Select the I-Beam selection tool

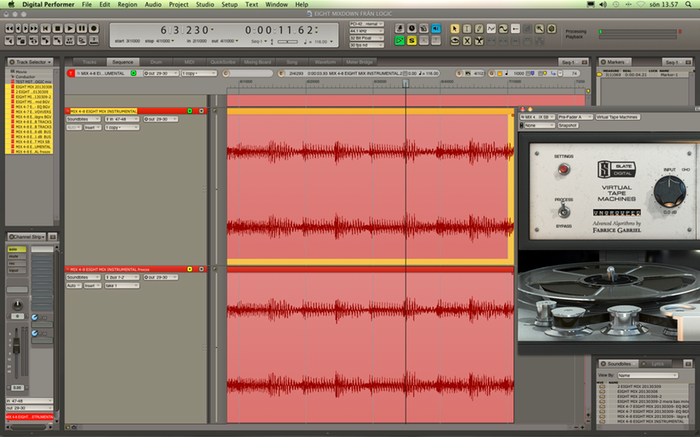click(x=467, y=29)
